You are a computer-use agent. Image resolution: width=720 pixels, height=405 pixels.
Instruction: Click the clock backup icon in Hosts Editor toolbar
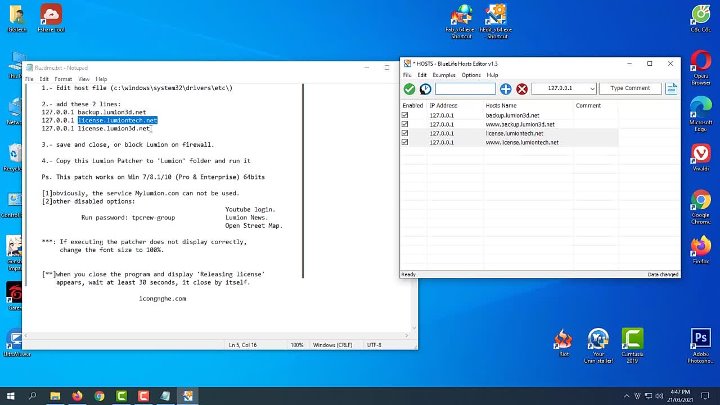click(x=425, y=89)
